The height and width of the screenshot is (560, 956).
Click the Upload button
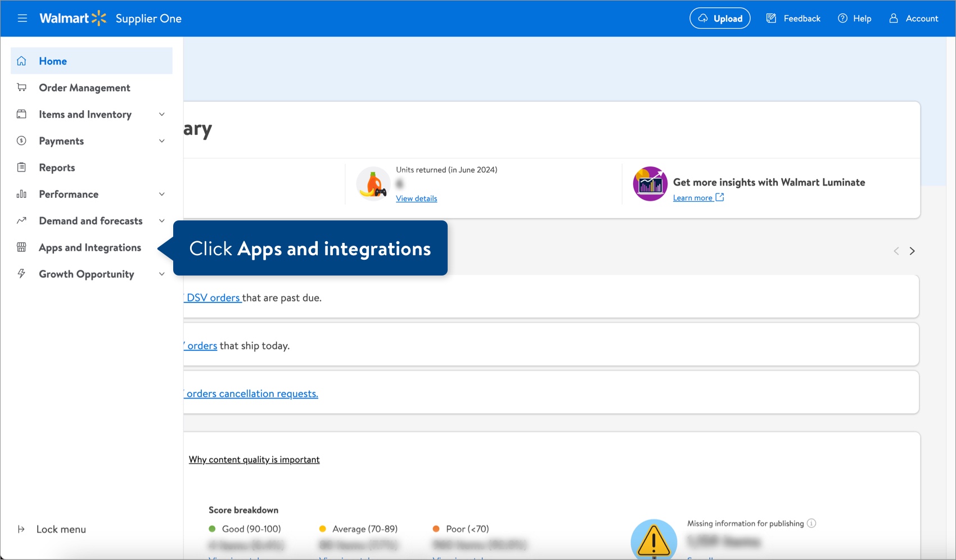(x=720, y=18)
